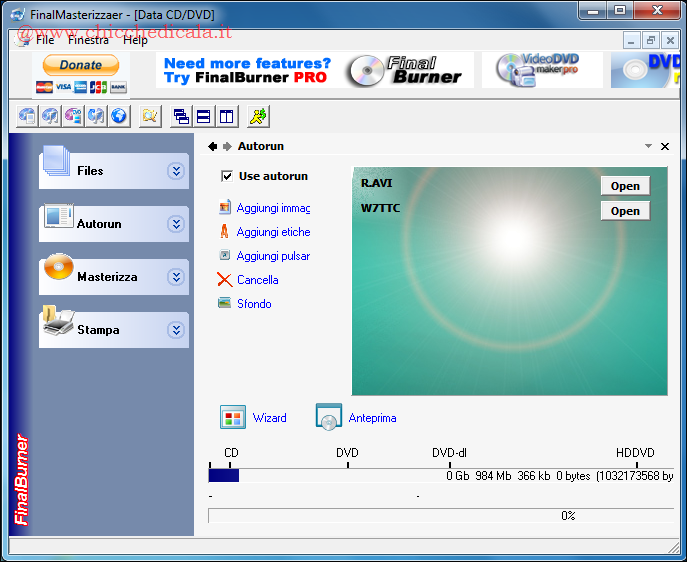Click the magnifier folder toolbar icon
Viewport: 687px width, 562px height.
tap(150, 116)
